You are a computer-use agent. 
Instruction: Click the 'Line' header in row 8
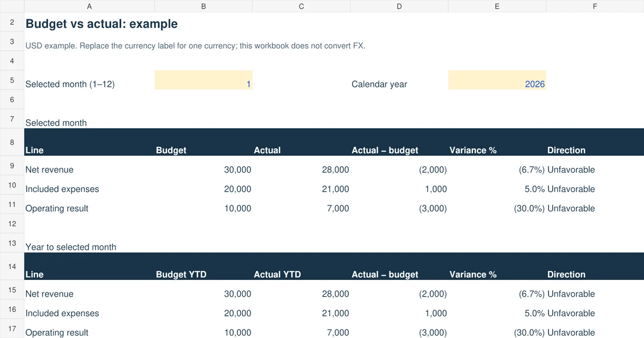pos(34,150)
